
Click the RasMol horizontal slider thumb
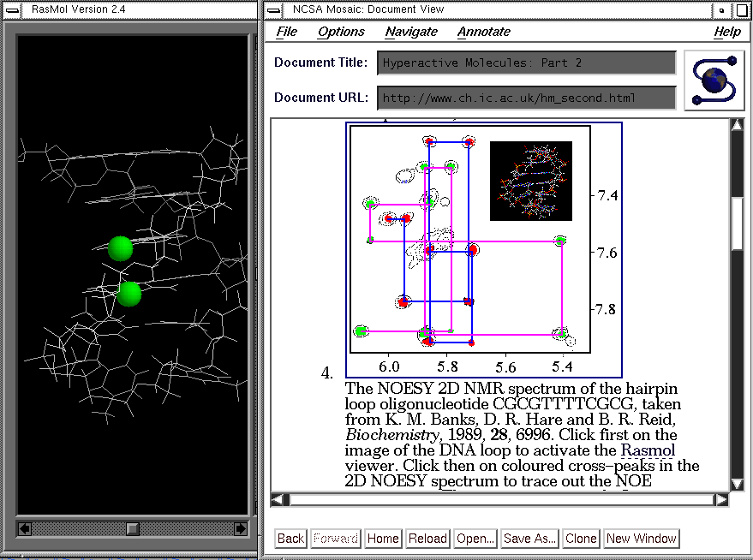pos(133,529)
